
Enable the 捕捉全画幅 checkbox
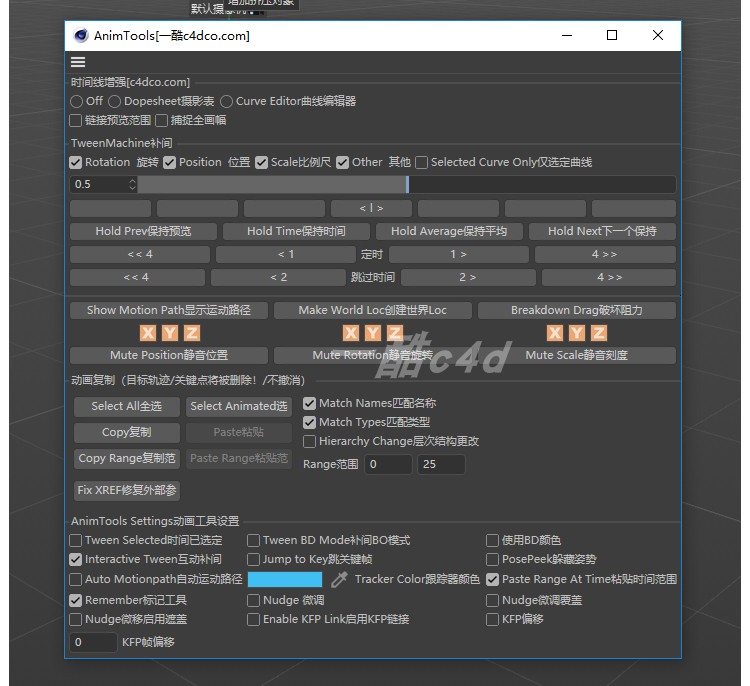(x=162, y=121)
